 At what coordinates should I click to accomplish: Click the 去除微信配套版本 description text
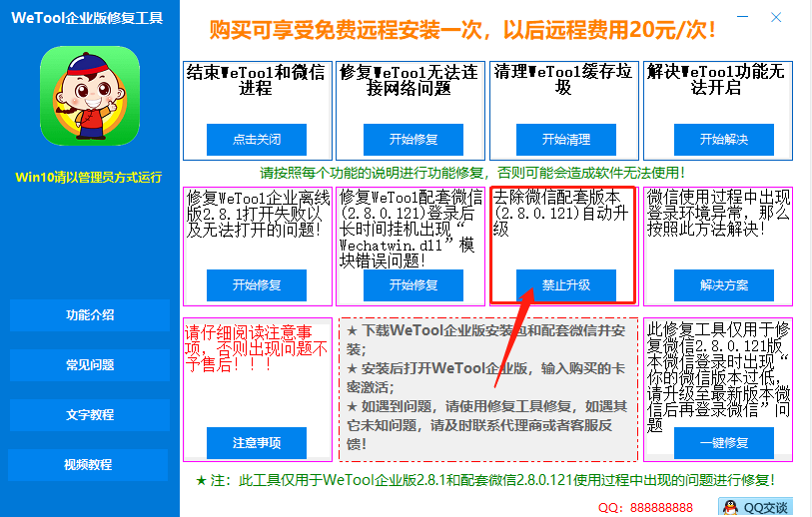561,213
